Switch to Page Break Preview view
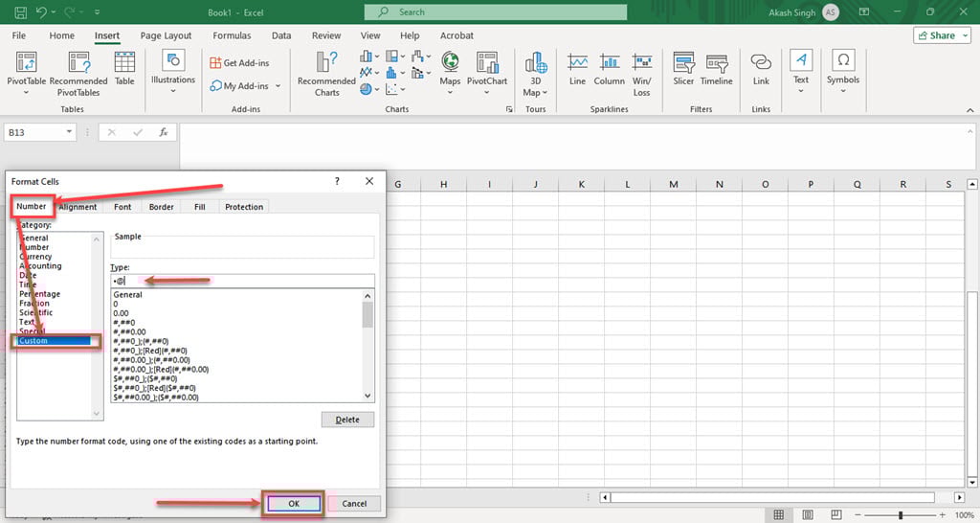The width and height of the screenshot is (980, 523). 836,515
